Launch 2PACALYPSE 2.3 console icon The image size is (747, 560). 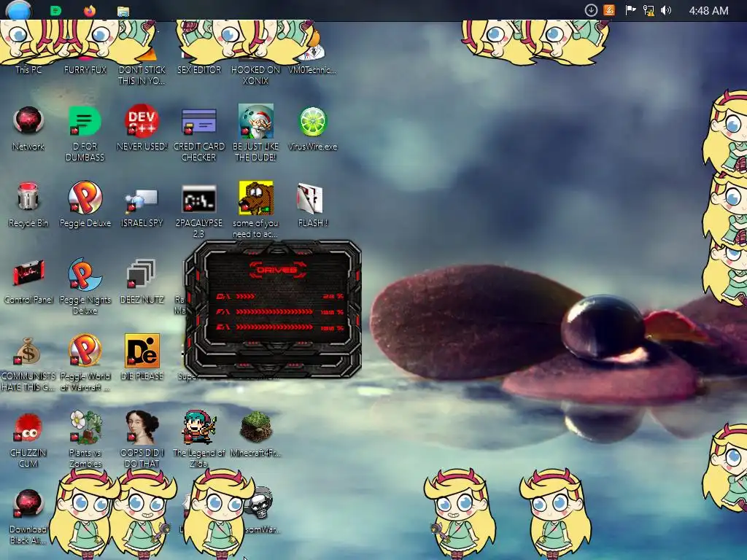[x=198, y=198]
